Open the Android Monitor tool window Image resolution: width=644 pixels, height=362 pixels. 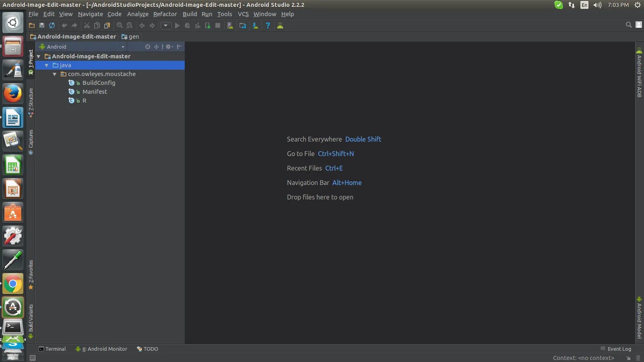point(101,349)
